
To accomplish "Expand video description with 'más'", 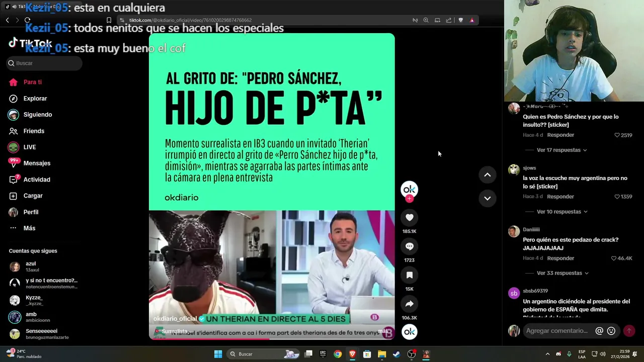I will pos(383,331).
